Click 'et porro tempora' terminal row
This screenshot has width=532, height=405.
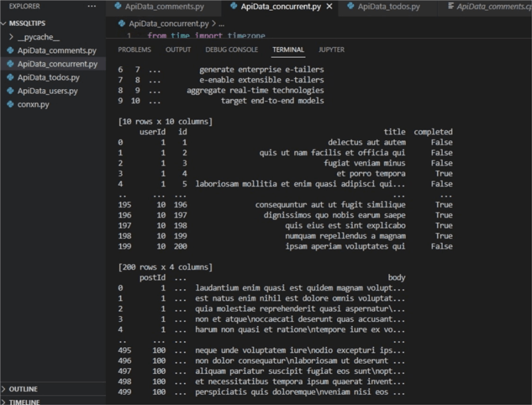371,174
